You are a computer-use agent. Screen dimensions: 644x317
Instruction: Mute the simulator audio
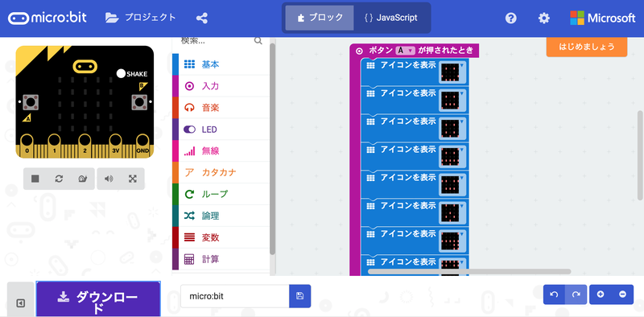(x=109, y=179)
